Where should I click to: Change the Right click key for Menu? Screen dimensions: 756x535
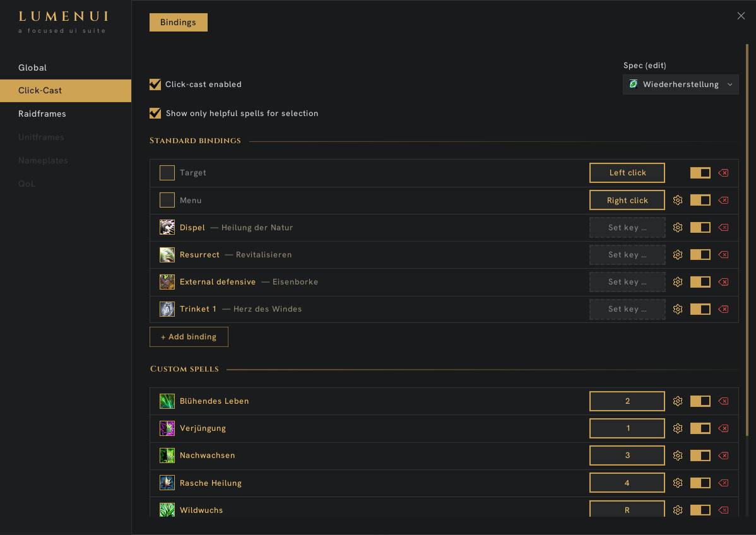coord(627,200)
